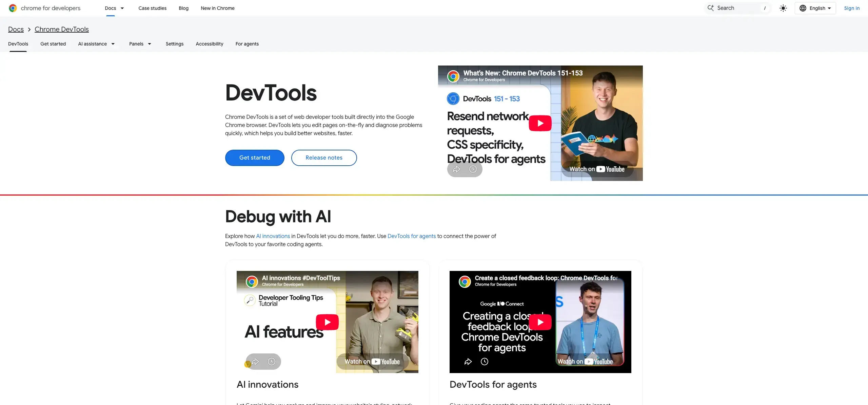Click channel avatar on AI innovations video
The width and height of the screenshot is (868, 405).
(252, 281)
